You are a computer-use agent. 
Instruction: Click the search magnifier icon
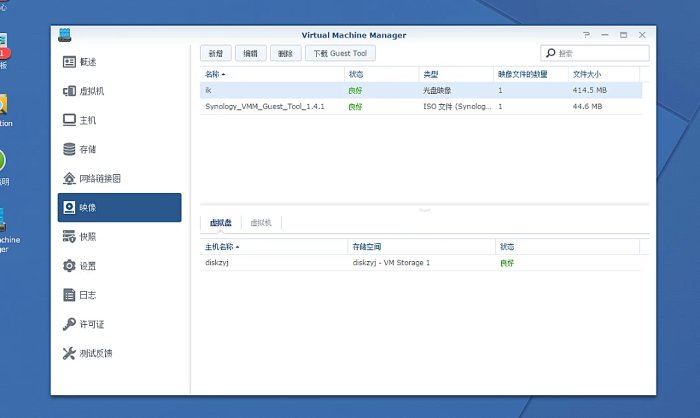tap(550, 53)
